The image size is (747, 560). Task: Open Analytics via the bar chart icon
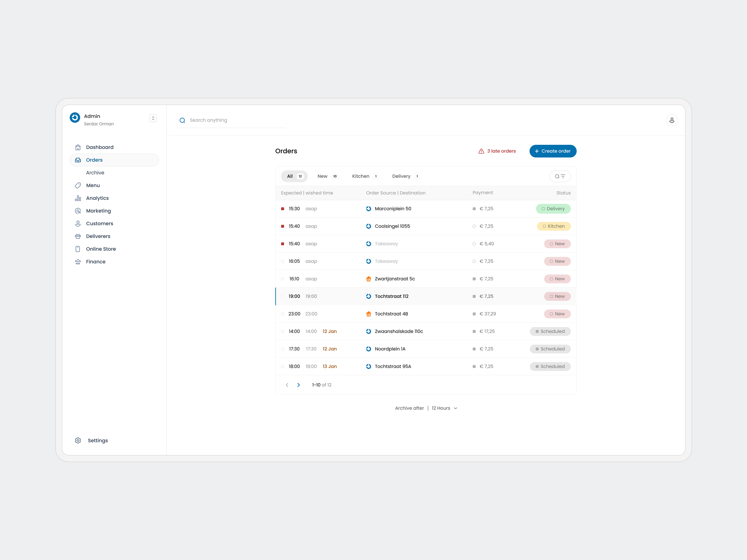[78, 198]
